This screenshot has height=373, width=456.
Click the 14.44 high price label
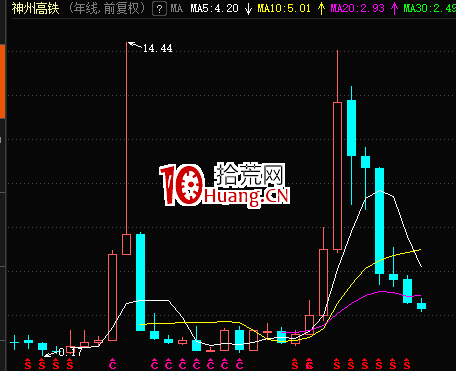(x=157, y=49)
